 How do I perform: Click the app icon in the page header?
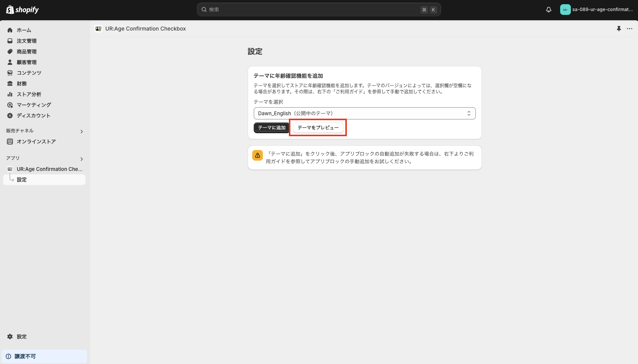[98, 29]
